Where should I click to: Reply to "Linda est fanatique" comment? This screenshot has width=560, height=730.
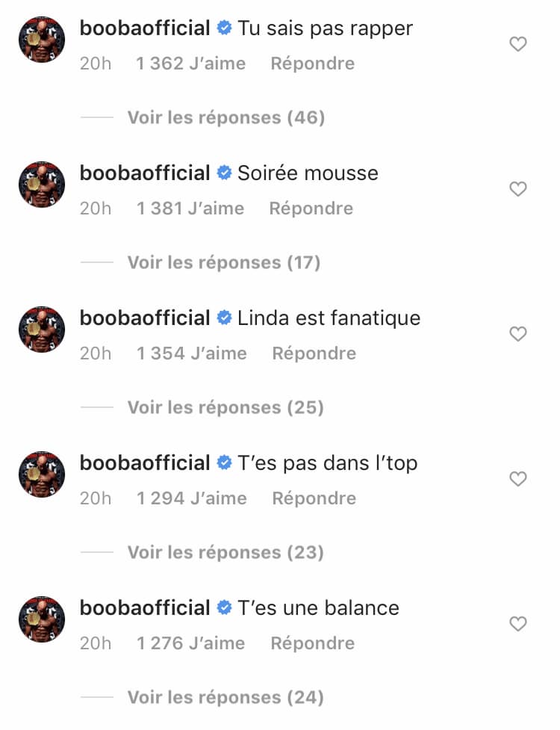(x=314, y=353)
